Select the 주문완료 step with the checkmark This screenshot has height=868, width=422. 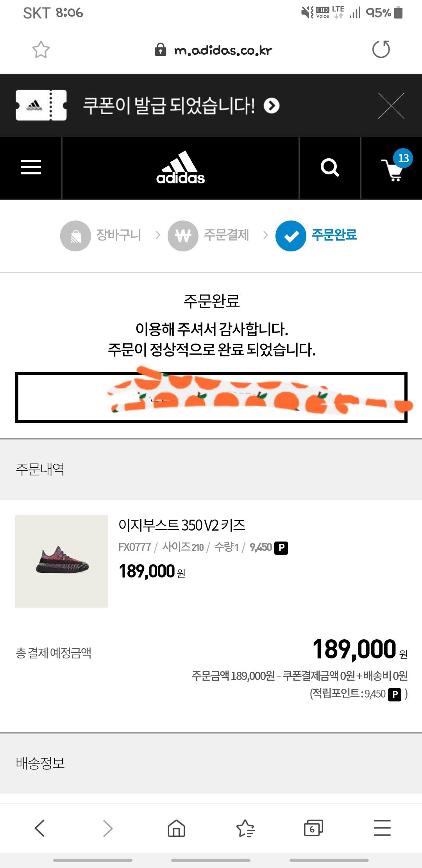coord(316,235)
